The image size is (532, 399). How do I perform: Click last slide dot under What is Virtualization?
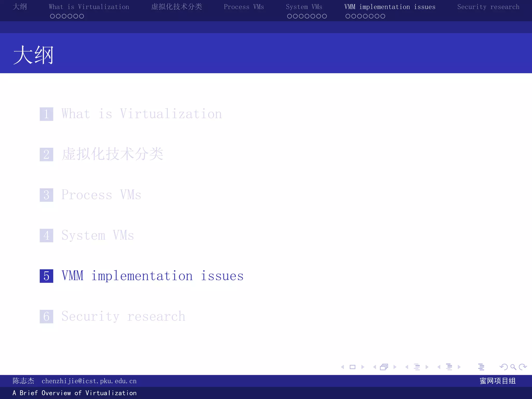tap(82, 16)
